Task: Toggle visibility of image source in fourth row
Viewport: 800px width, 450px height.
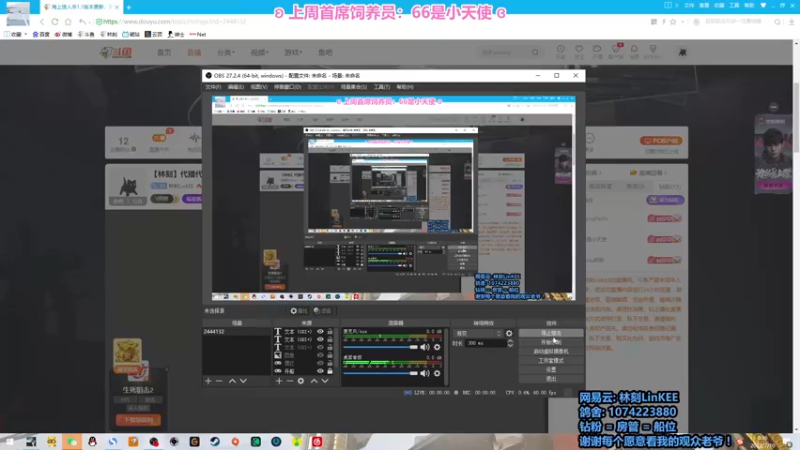Action: tap(320, 355)
